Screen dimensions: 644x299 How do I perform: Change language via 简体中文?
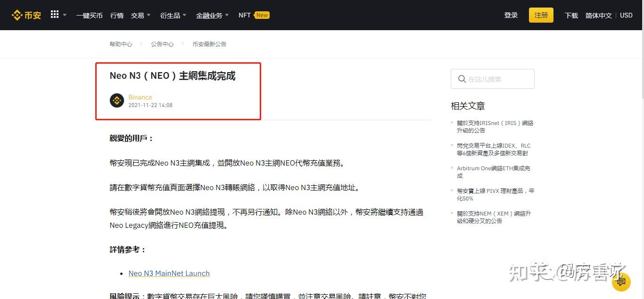click(x=598, y=15)
